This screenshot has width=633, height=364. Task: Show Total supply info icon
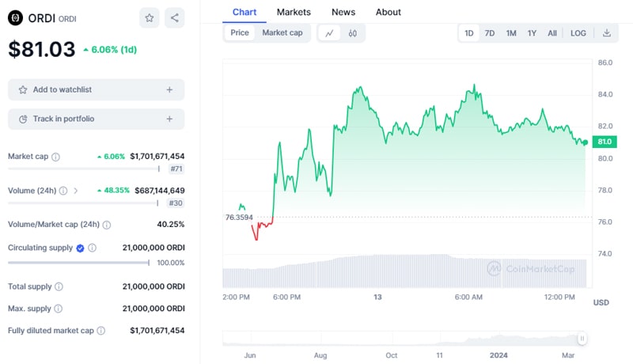coord(59,286)
